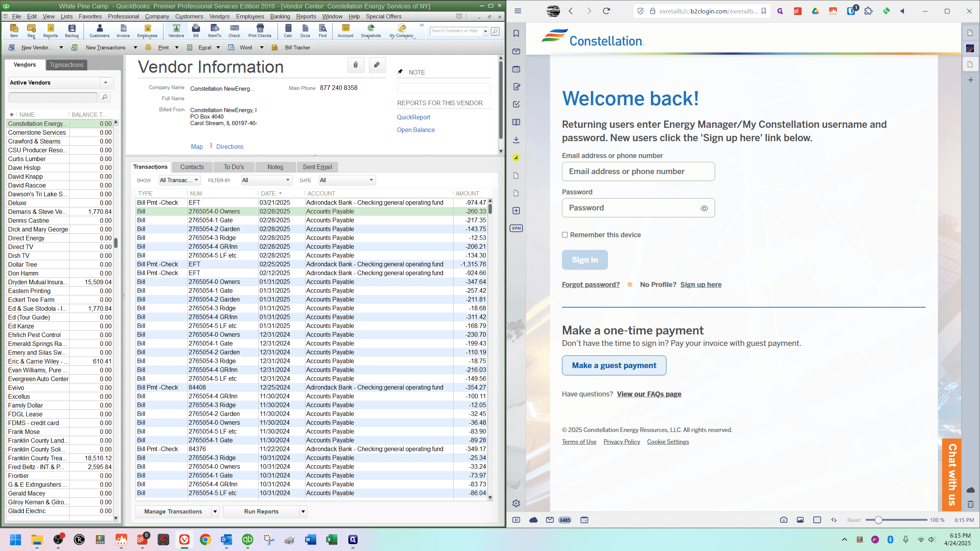Click the vendor NOTE text field

(444, 88)
